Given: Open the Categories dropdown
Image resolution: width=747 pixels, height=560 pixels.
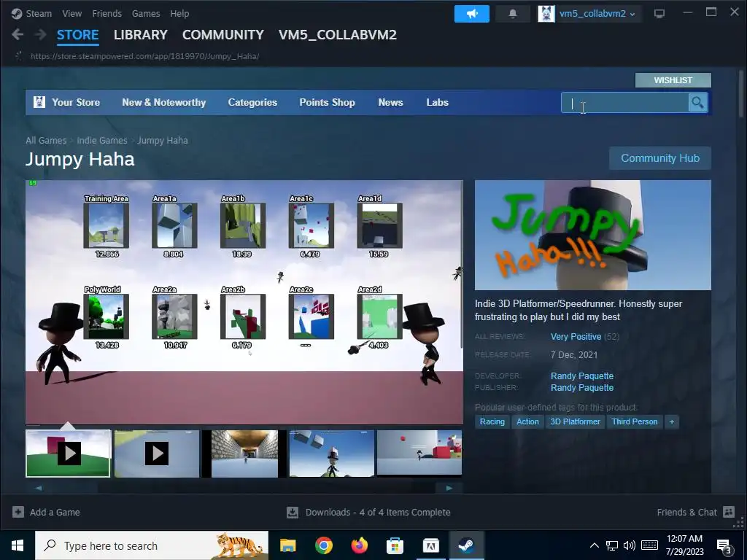Looking at the screenshot, I should 252,102.
